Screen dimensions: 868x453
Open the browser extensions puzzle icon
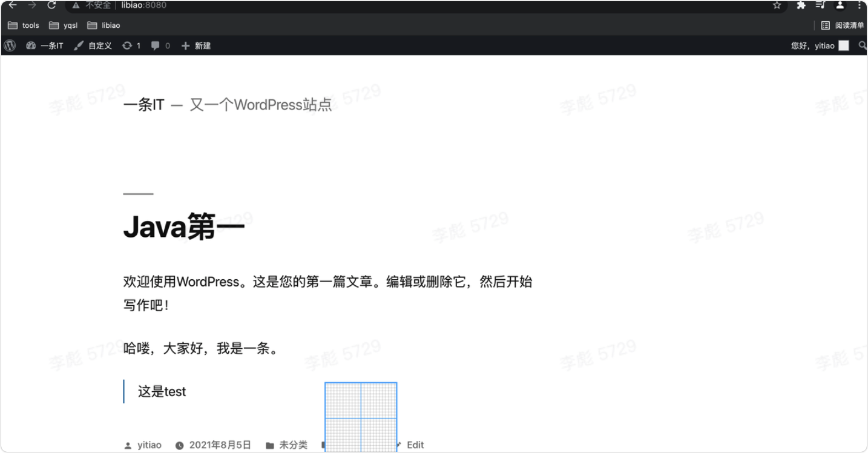[x=801, y=5]
